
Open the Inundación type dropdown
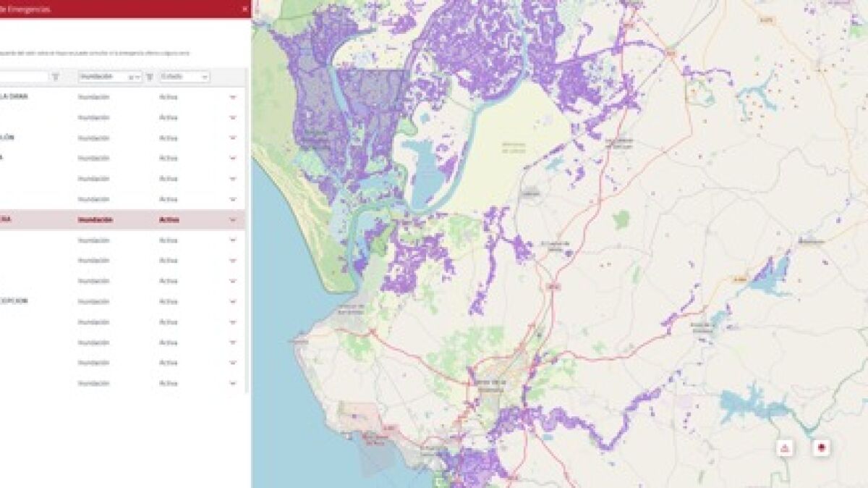pos(137,77)
